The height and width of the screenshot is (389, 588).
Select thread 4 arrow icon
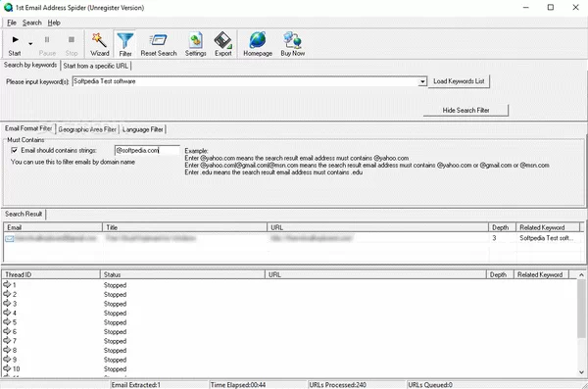7,313
